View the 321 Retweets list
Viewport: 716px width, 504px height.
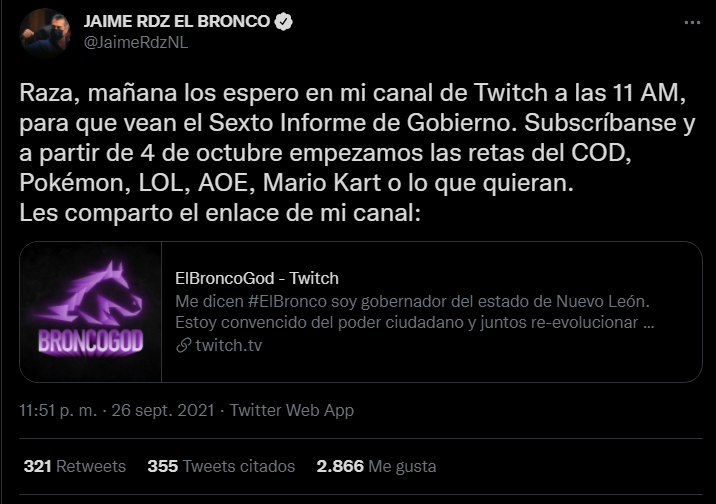[74, 466]
